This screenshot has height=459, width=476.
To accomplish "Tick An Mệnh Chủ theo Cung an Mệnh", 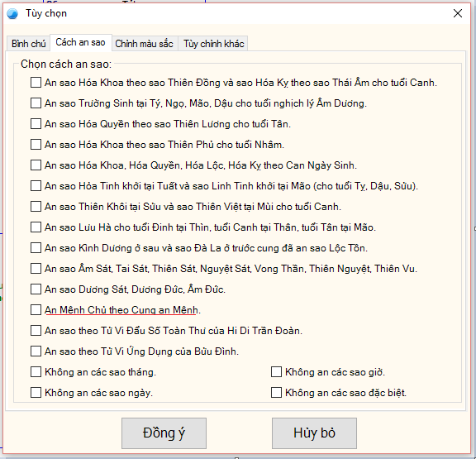I will click(36, 310).
